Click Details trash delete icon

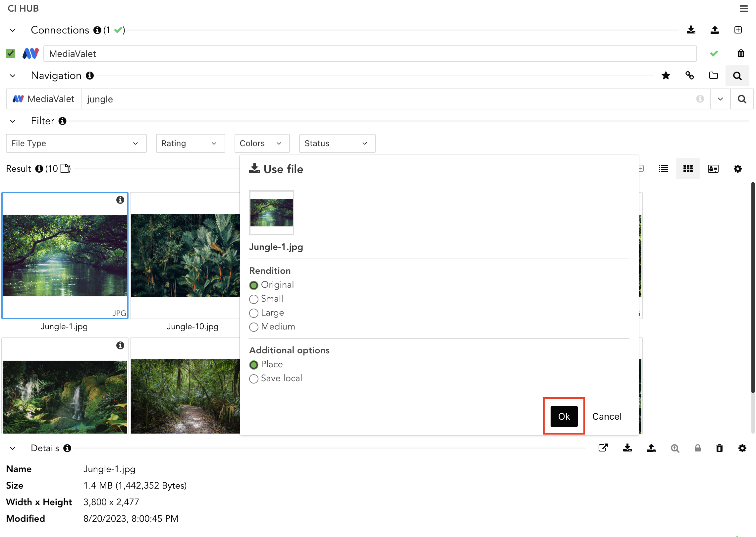(719, 448)
